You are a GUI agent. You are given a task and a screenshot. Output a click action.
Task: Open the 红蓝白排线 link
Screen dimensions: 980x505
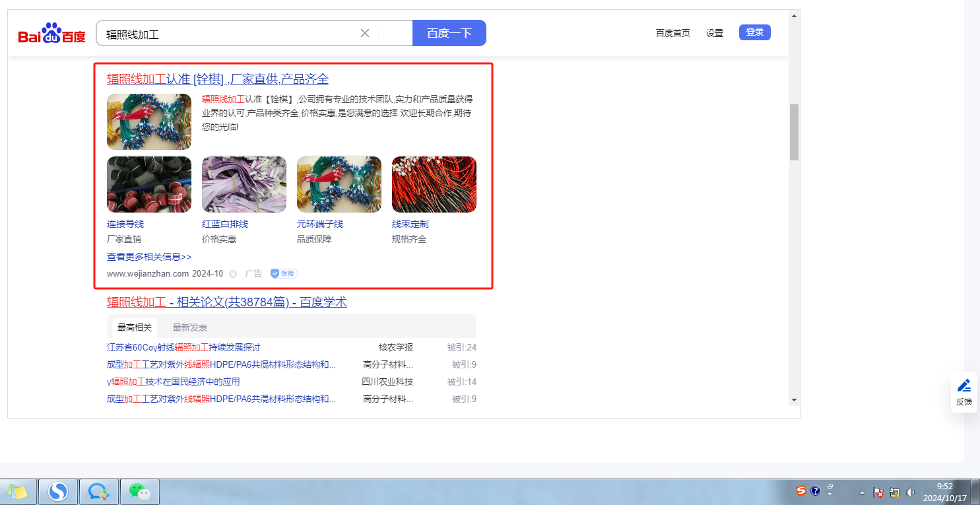click(x=225, y=224)
